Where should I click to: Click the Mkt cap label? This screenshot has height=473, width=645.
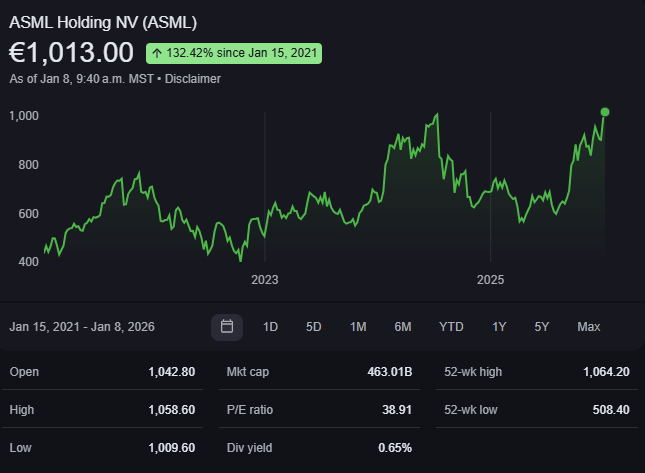pyautogui.click(x=248, y=372)
